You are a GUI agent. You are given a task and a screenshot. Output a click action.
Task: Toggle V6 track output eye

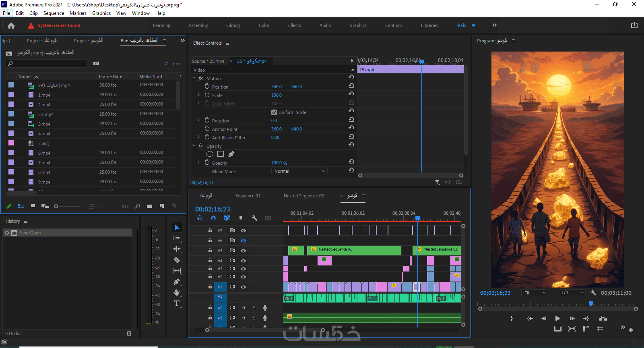(243, 240)
